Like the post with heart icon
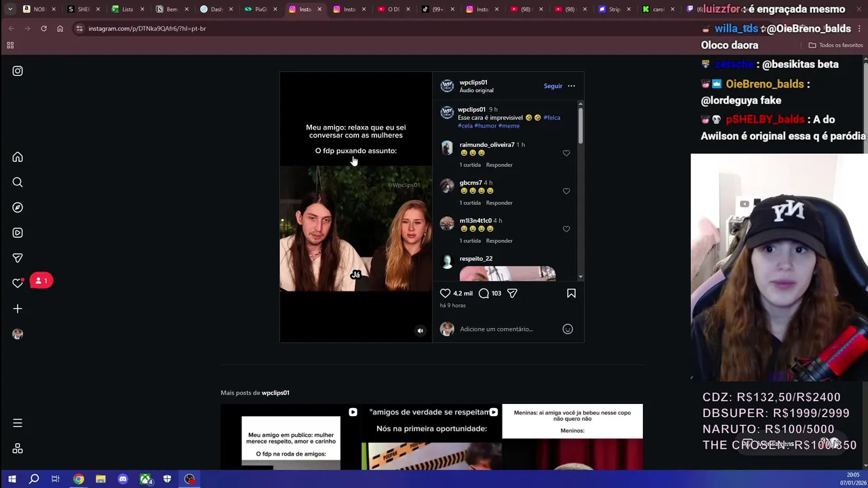This screenshot has width=868, height=488. [445, 293]
